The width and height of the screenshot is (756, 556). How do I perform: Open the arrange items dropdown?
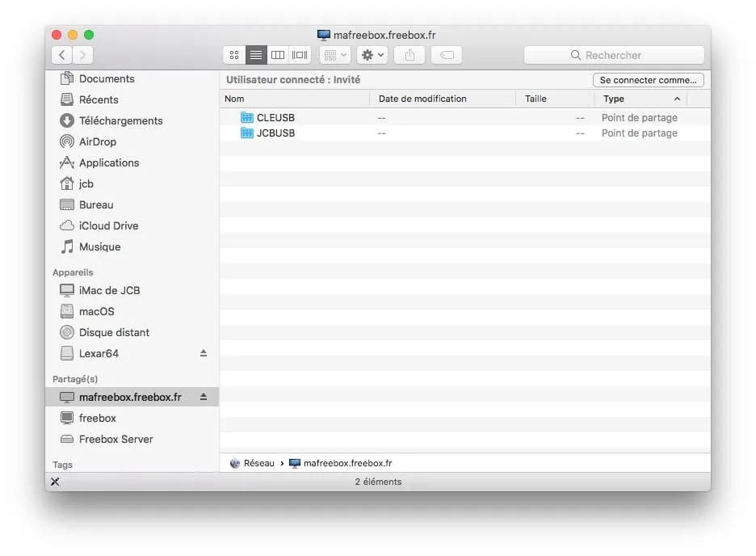click(x=335, y=55)
